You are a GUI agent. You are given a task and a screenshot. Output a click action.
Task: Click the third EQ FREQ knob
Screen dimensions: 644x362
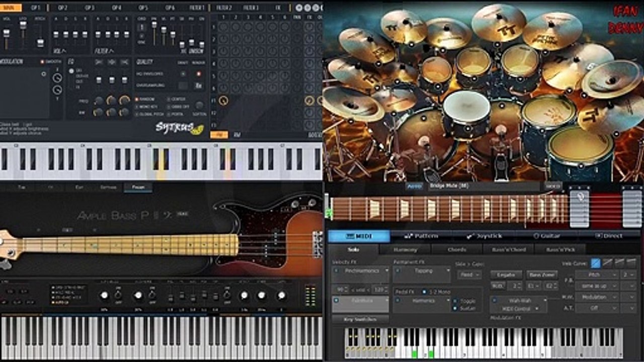point(124,101)
